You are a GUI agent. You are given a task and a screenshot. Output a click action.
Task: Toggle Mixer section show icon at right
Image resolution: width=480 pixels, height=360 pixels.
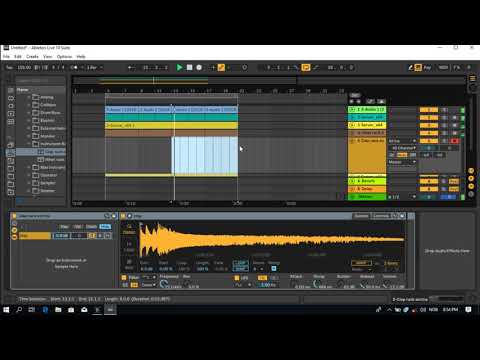click(471, 186)
